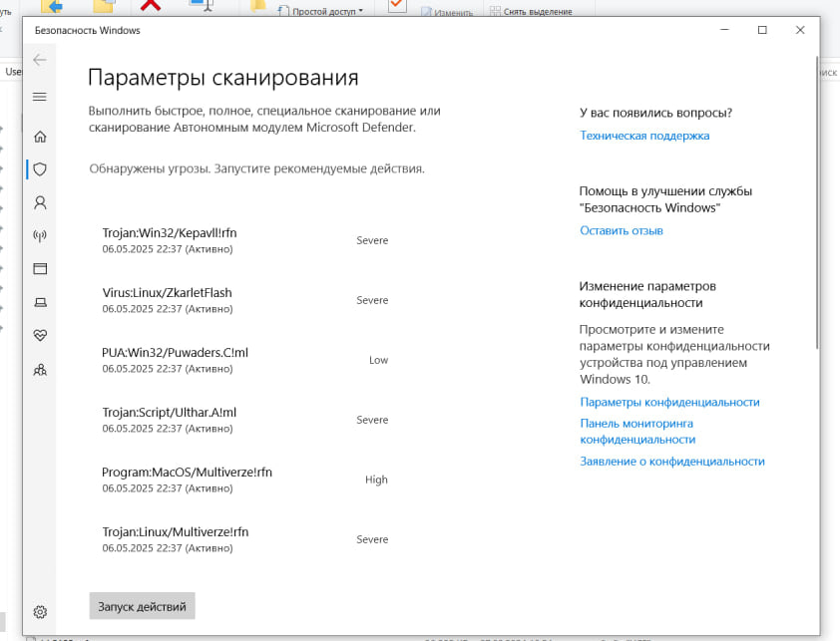Click the Запуск действий button

[x=142, y=606]
